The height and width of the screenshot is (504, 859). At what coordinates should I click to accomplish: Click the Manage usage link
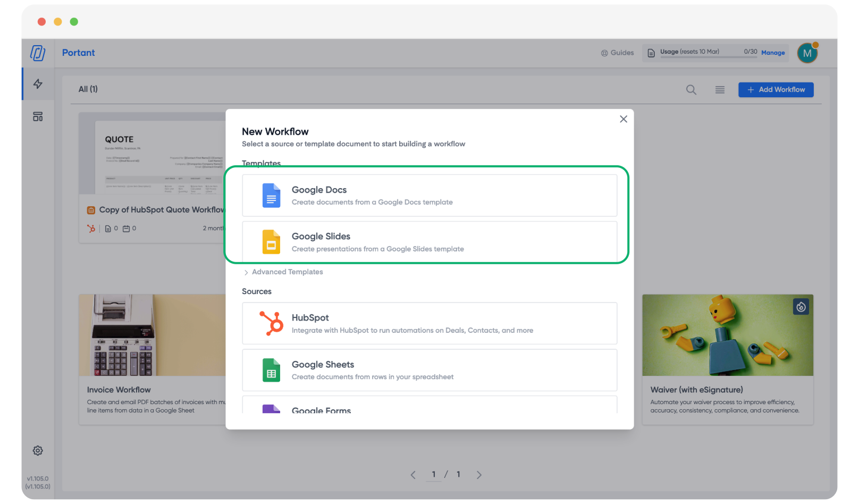773,53
